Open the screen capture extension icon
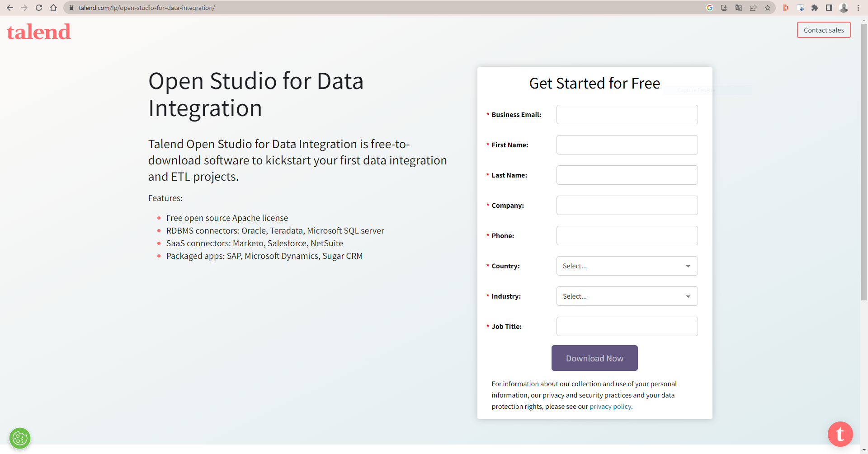Image resolution: width=868 pixels, height=454 pixels. [x=800, y=8]
